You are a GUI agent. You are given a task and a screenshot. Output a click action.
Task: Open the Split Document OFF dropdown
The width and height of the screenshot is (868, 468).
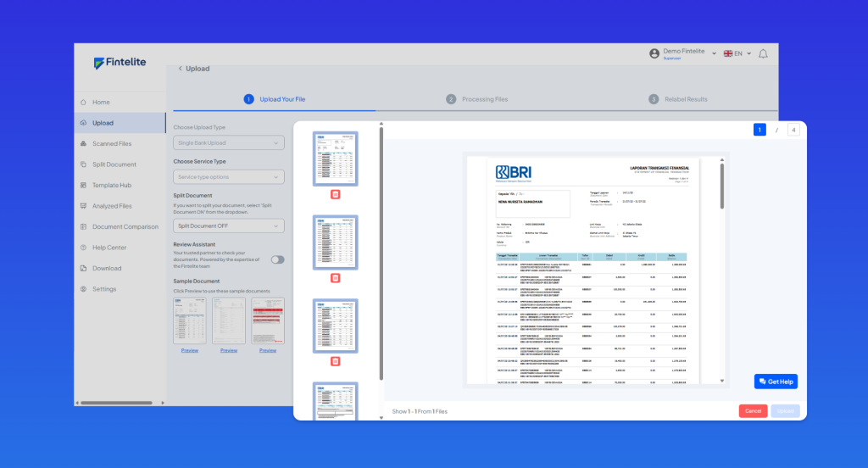[228, 226]
